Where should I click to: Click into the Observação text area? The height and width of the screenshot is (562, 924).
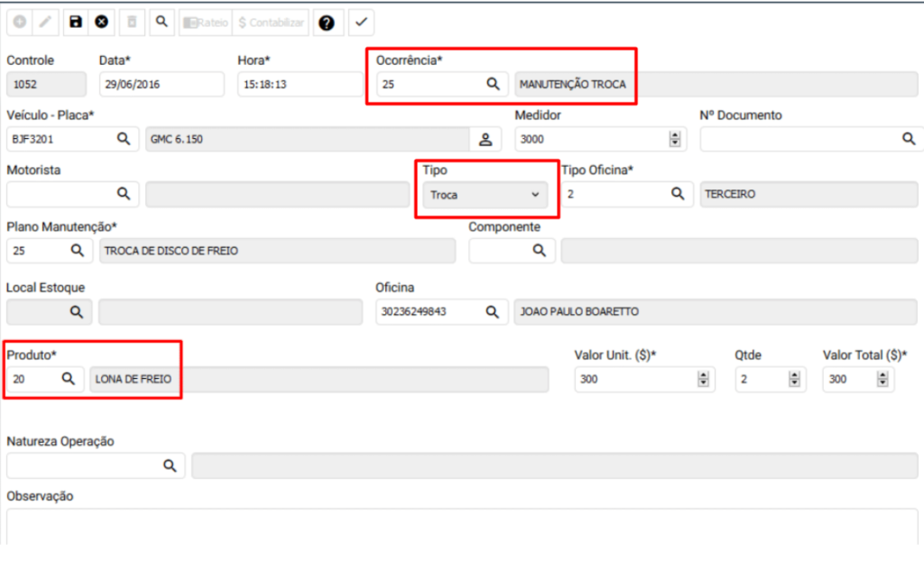click(x=460, y=526)
